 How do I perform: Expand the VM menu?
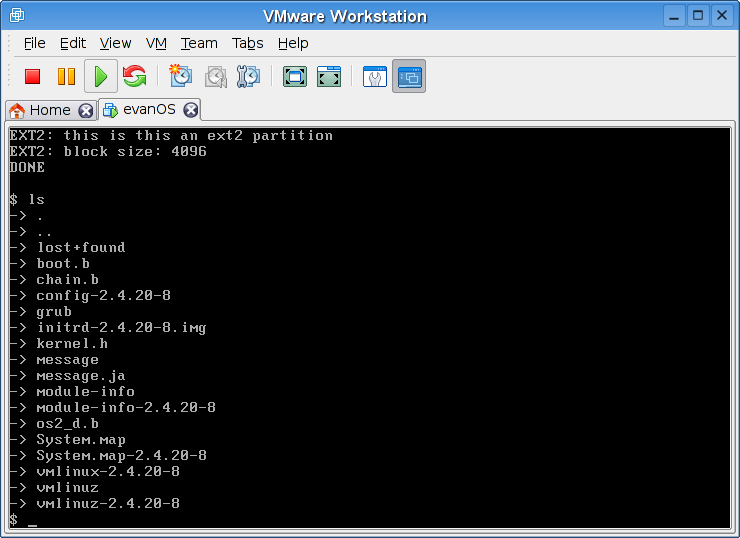pyautogui.click(x=156, y=43)
